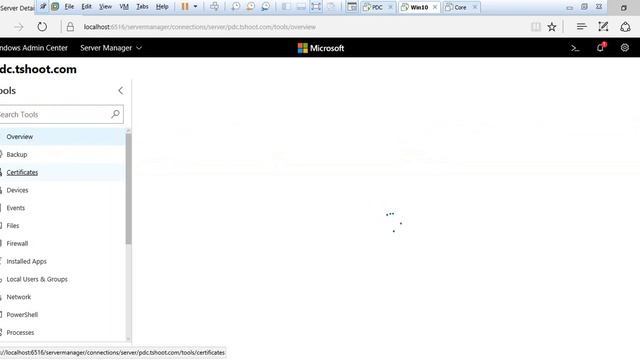
Task: Click the browser forward arrow
Action: (19, 27)
